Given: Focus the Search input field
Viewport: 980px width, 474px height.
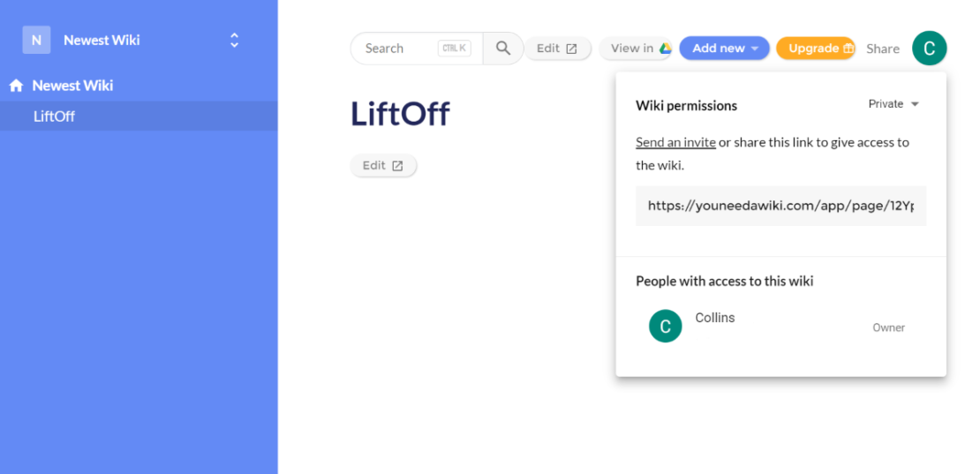Looking at the screenshot, I should (x=399, y=49).
